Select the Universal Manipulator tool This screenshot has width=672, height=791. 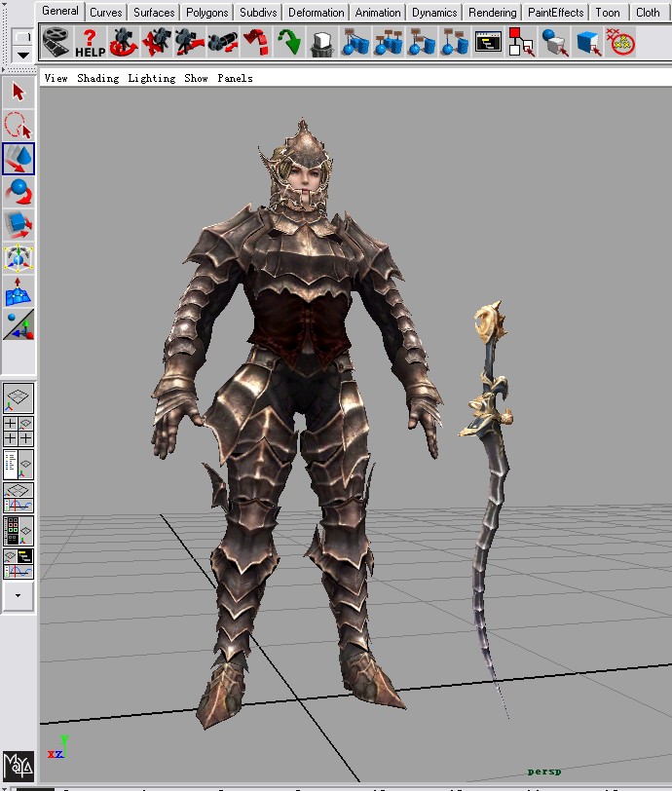19,258
